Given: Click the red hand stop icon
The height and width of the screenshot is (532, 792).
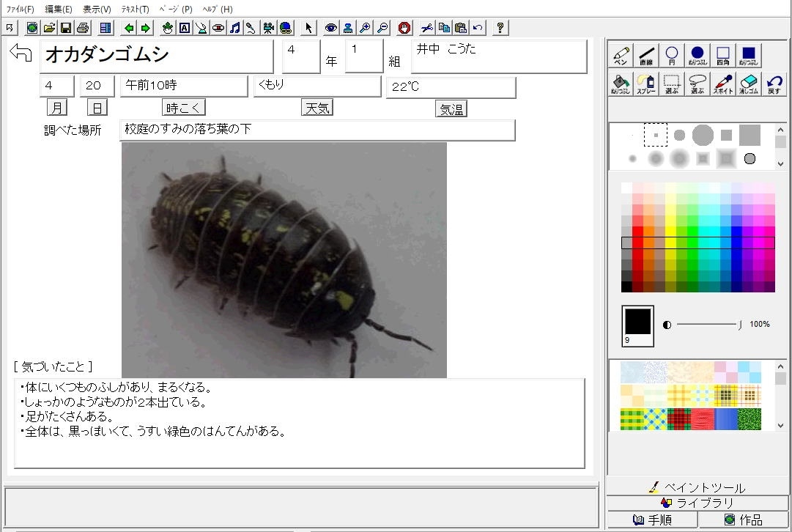Looking at the screenshot, I should 404,28.
